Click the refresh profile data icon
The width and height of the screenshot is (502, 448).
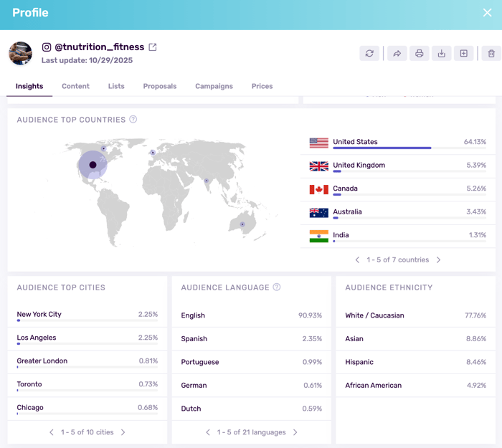[x=369, y=54]
